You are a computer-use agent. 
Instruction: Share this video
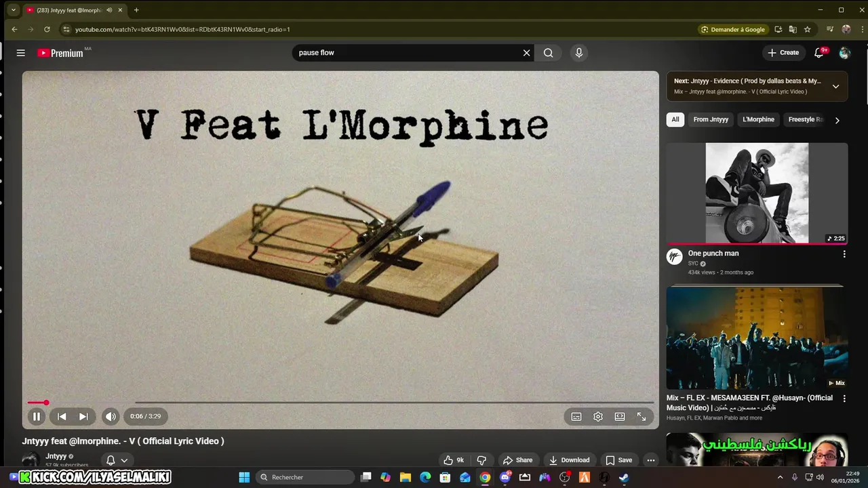[x=517, y=460]
